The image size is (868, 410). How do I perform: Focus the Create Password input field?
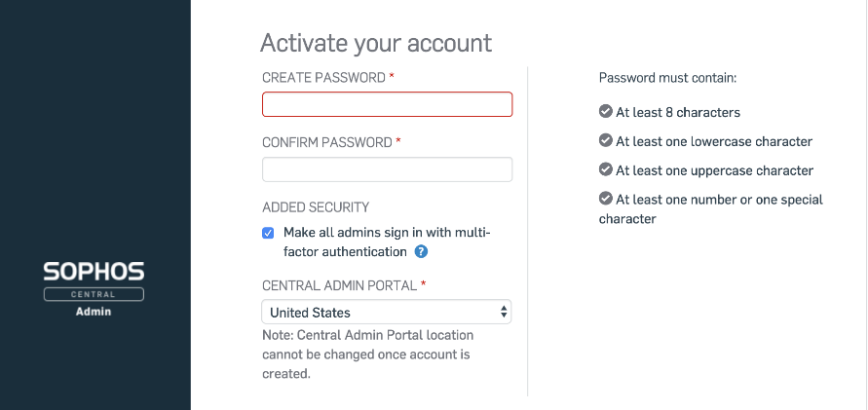coord(387,104)
